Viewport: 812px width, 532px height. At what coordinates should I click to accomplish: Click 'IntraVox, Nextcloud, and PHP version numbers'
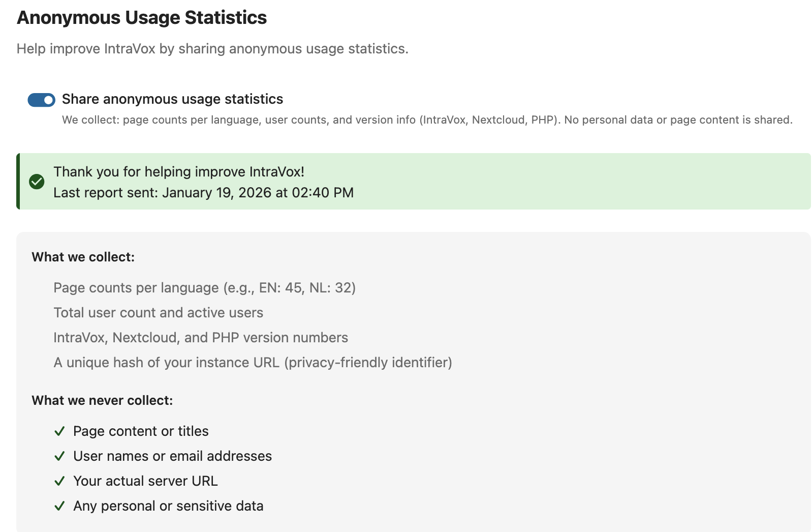201,338
